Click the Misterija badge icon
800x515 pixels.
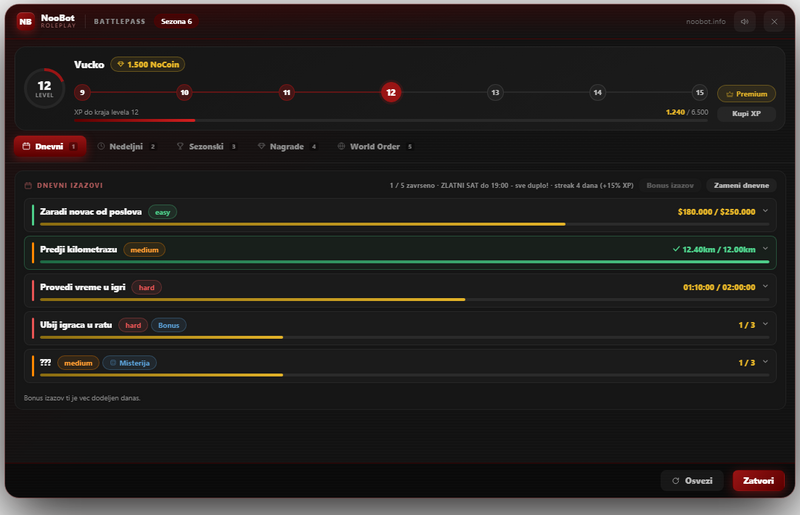click(113, 363)
